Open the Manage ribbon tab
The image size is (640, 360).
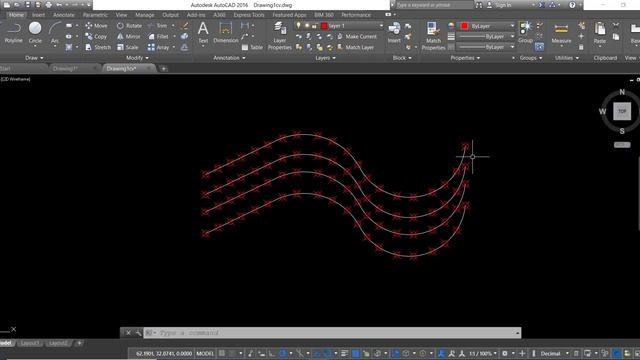pyautogui.click(x=144, y=15)
